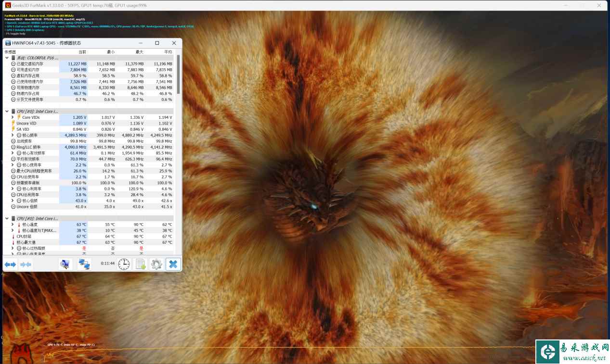The width and height of the screenshot is (610, 364).
Task: Click the thermometer icon beside 核心温度
Action: 19,225
